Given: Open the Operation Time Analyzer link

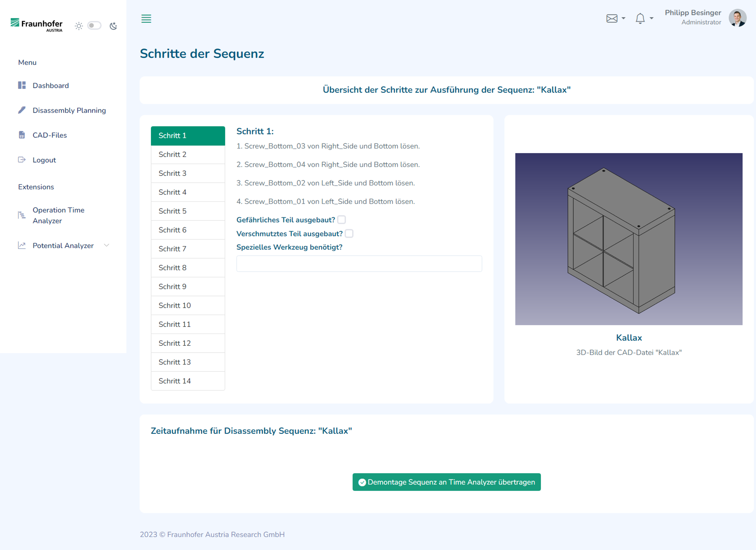Looking at the screenshot, I should 58,216.
